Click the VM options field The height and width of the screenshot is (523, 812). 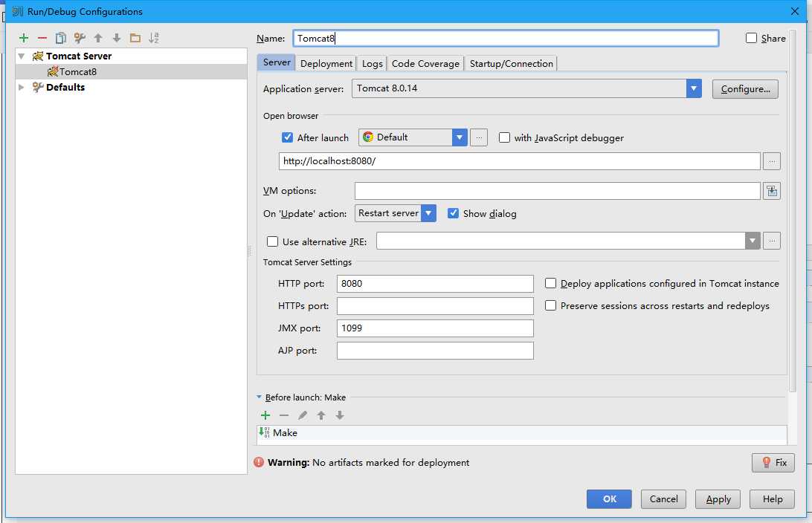point(557,191)
